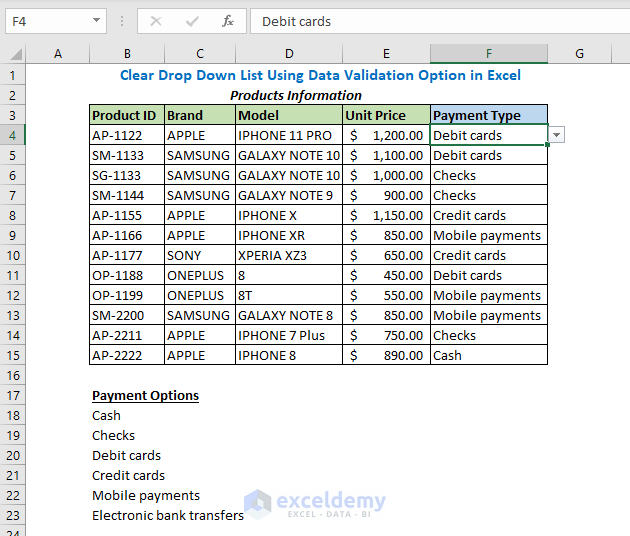Select the 'Credit cards' cell in row 8
The height and width of the screenshot is (536, 630).
tap(489, 215)
